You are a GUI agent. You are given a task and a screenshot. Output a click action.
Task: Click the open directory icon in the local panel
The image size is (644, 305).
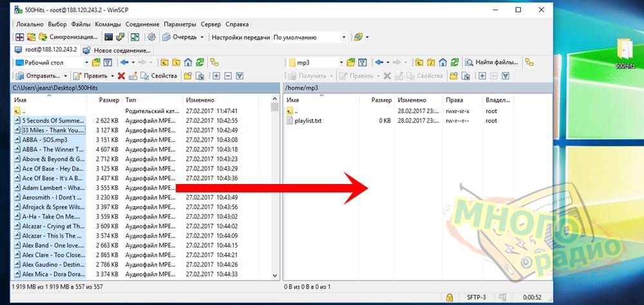[x=97, y=63]
